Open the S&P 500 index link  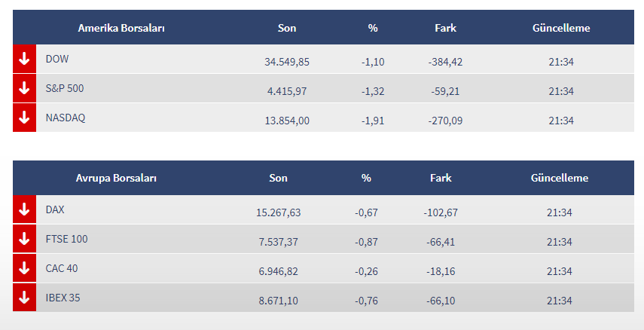[65, 88]
